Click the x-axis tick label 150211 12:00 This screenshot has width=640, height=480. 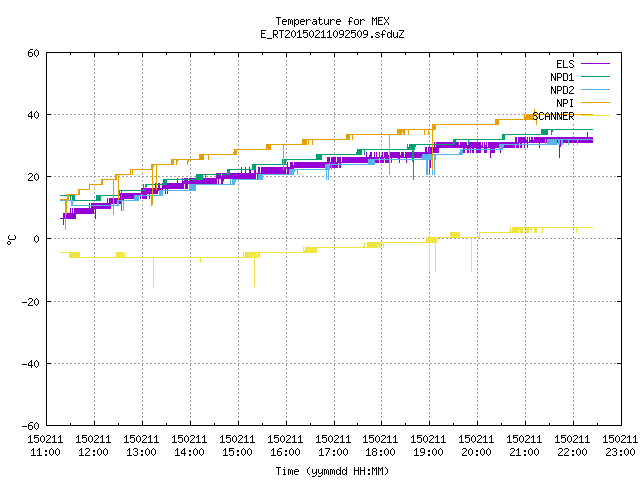click(x=93, y=446)
